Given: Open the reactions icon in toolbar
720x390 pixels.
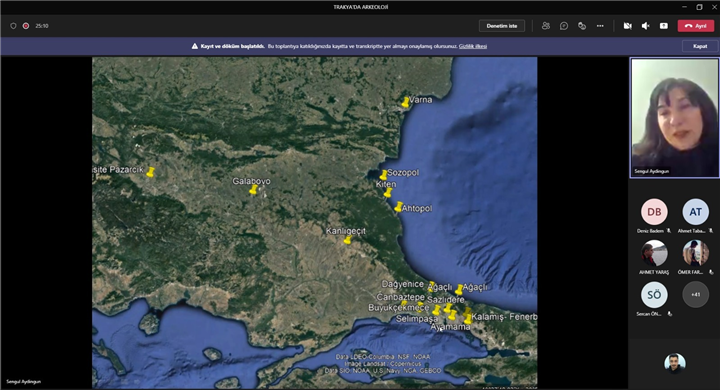Looking at the screenshot, I should pyautogui.click(x=582, y=26).
